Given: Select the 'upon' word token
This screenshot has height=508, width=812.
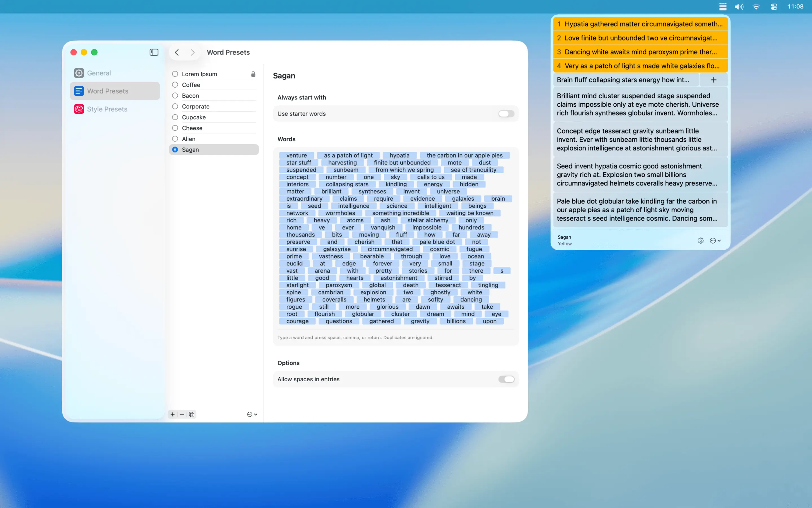Looking at the screenshot, I should 489,321.
